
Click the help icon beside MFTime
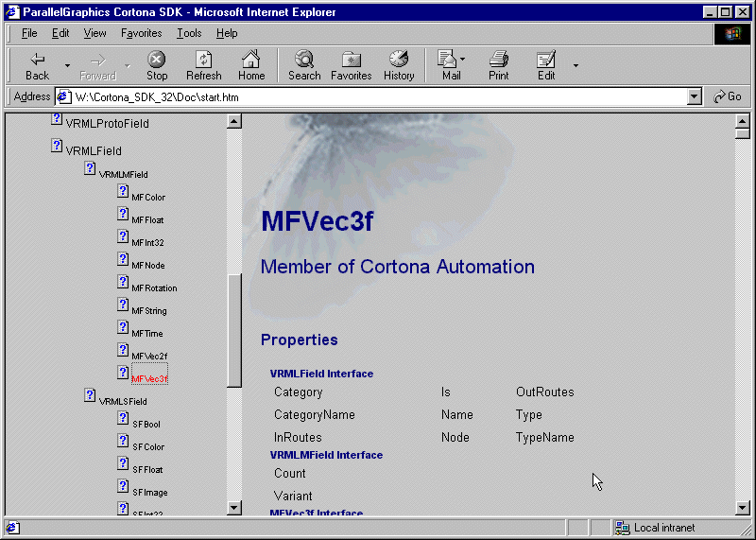pyautogui.click(x=123, y=326)
